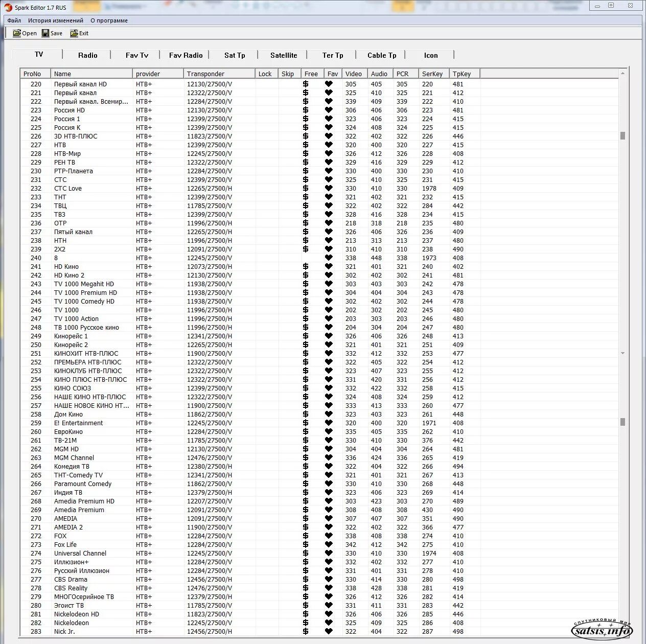Open the О программе menu

click(x=109, y=20)
